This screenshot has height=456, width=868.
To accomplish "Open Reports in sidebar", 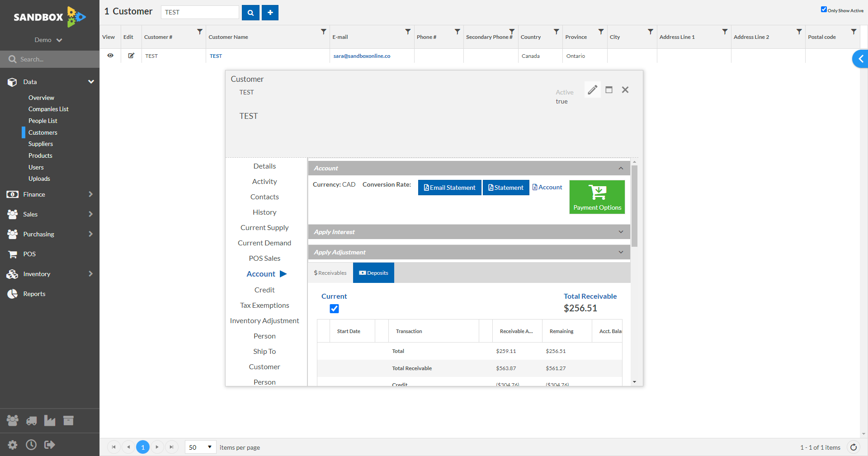I will pyautogui.click(x=34, y=294).
